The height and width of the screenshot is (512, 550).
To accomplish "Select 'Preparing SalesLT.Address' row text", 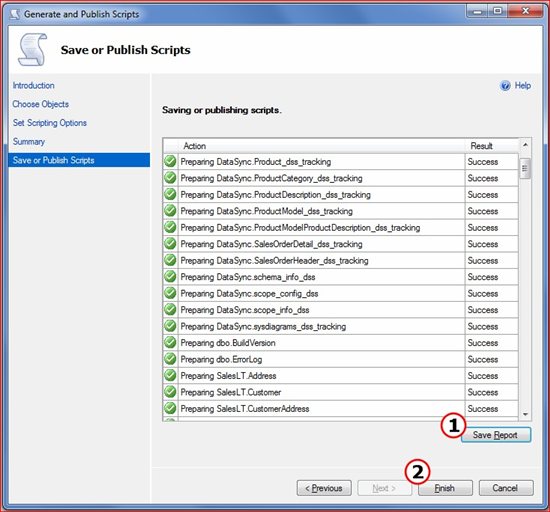I will point(228,376).
